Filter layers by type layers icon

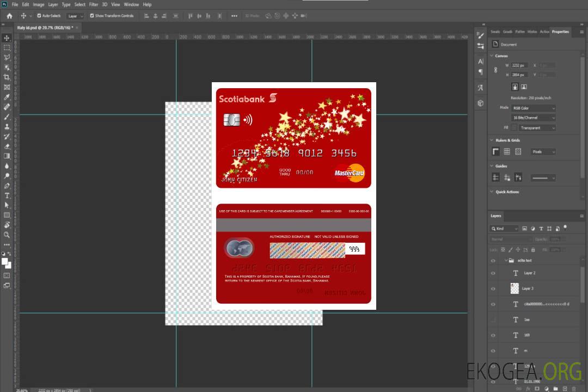pyautogui.click(x=542, y=229)
